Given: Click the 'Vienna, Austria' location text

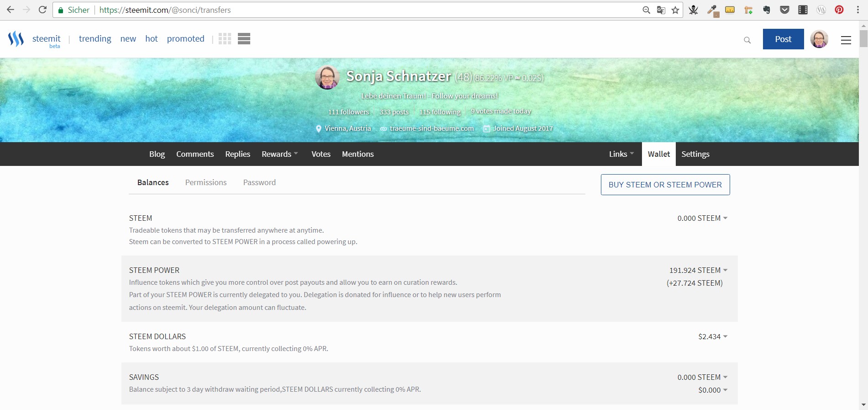Looking at the screenshot, I should click(348, 128).
